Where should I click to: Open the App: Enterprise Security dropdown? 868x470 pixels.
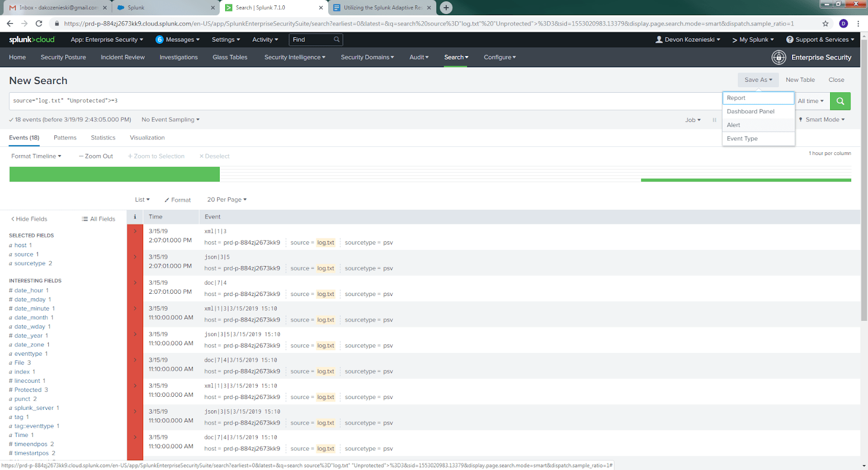pyautogui.click(x=107, y=40)
